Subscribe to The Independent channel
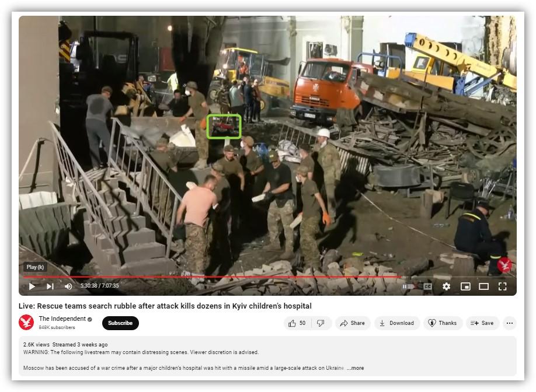 [x=120, y=323]
